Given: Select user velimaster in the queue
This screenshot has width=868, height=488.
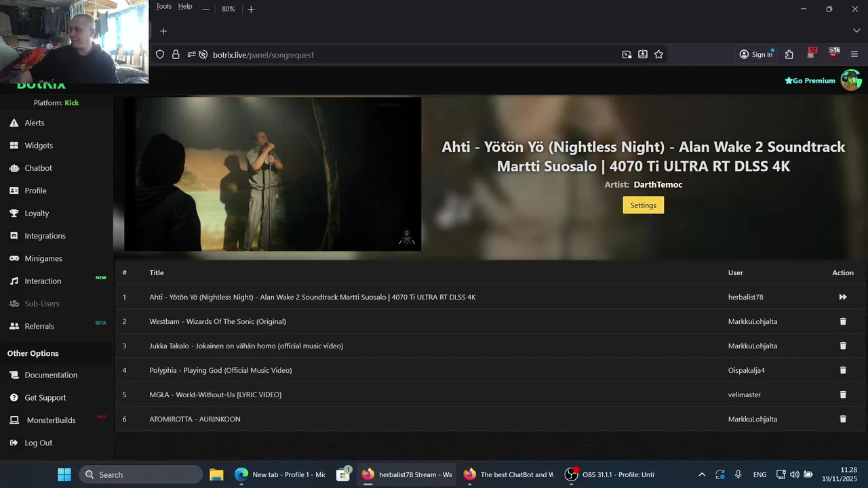Looking at the screenshot, I should point(745,394).
